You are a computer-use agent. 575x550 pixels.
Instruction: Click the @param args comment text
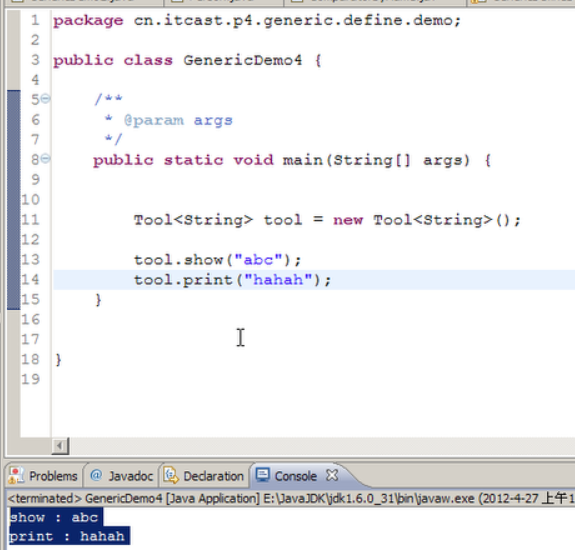click(x=178, y=120)
